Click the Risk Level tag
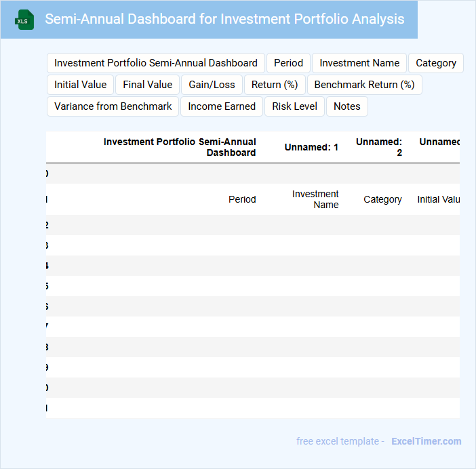 tap(295, 106)
